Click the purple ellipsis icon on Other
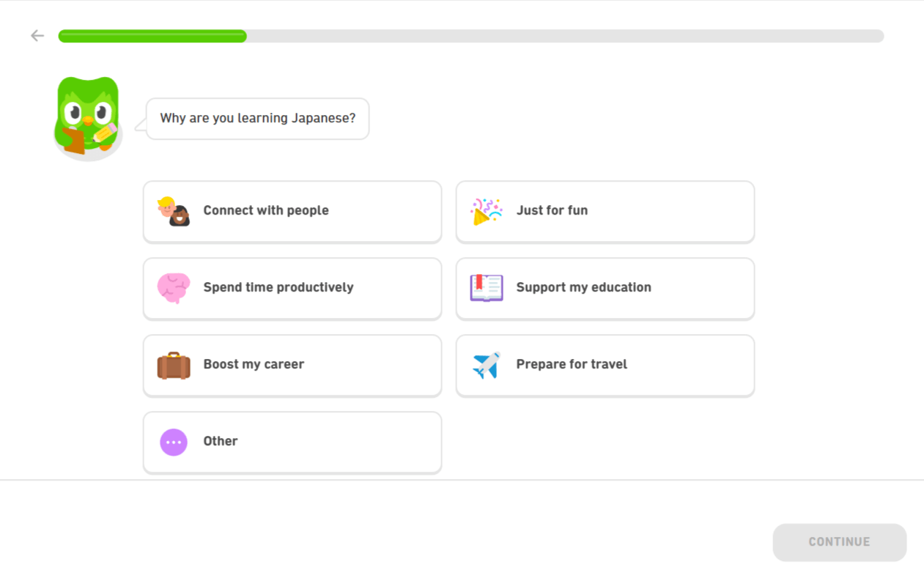 174,442
